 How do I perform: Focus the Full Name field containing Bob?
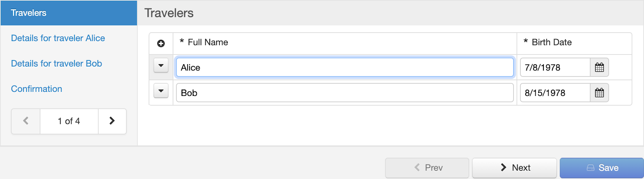coord(345,93)
